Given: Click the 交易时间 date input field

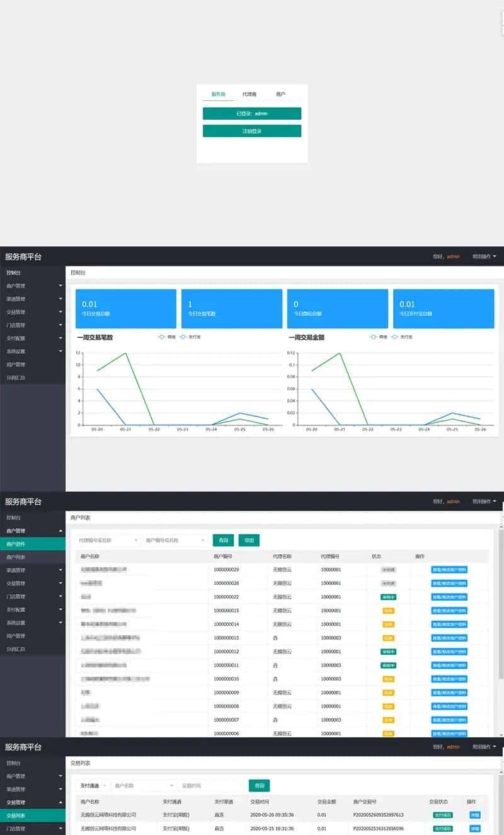Looking at the screenshot, I should click(211, 785).
